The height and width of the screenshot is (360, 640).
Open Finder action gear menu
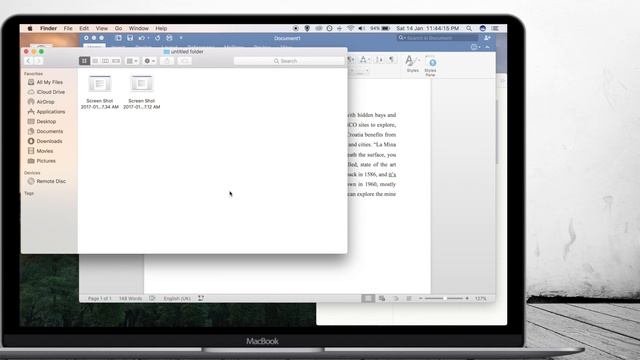(149, 61)
